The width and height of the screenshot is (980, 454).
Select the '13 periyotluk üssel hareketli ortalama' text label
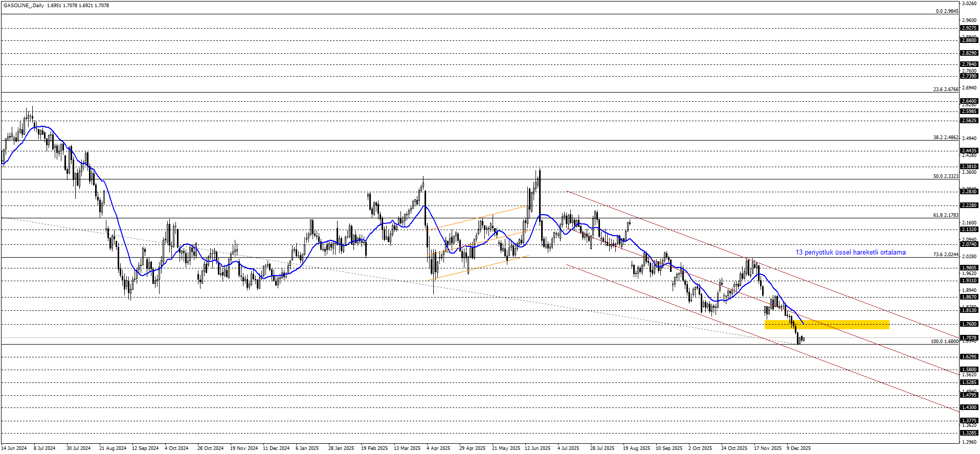850,252
